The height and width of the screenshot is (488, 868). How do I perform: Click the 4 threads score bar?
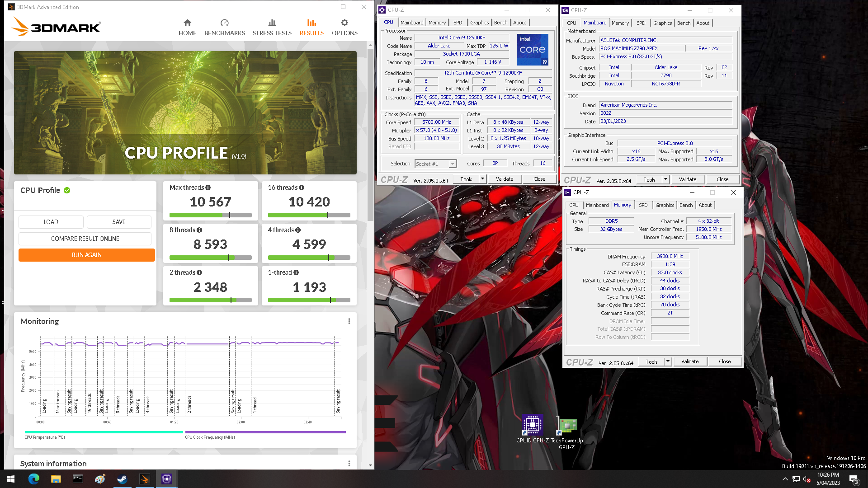point(309,258)
